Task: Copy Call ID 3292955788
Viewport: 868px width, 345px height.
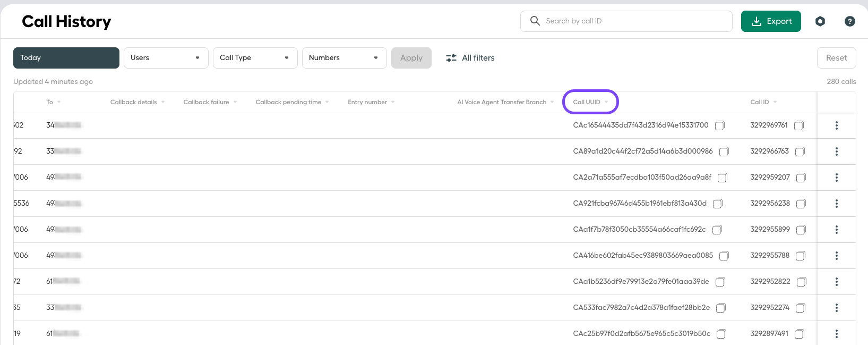Action: (801, 256)
